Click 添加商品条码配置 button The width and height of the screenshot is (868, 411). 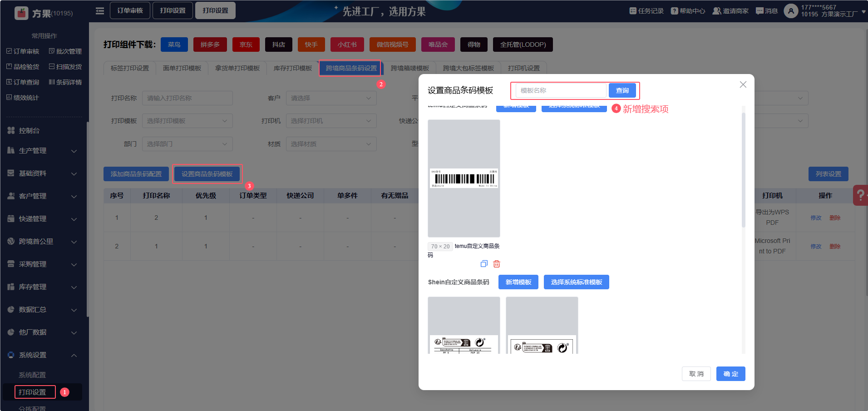point(136,174)
